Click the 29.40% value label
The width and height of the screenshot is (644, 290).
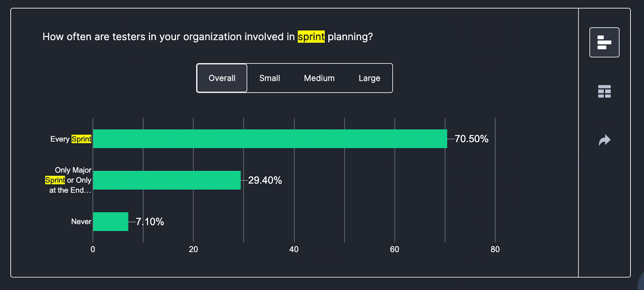pyautogui.click(x=264, y=180)
